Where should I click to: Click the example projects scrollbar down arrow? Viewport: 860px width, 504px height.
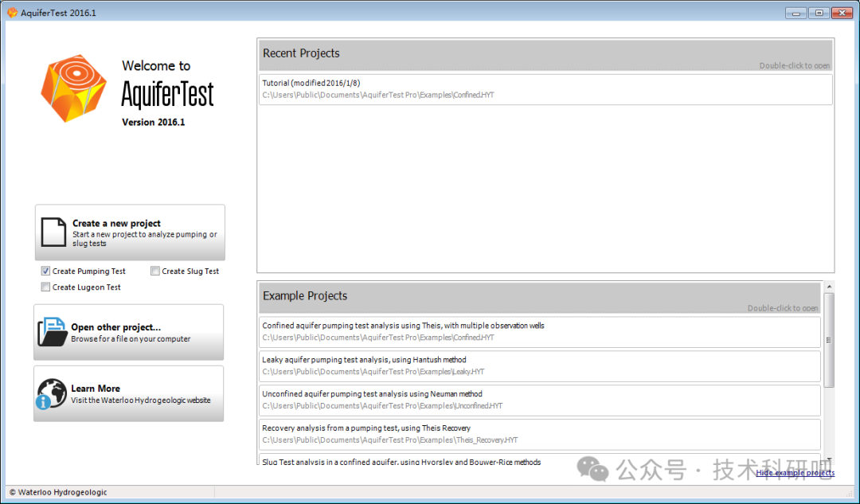tap(829, 459)
